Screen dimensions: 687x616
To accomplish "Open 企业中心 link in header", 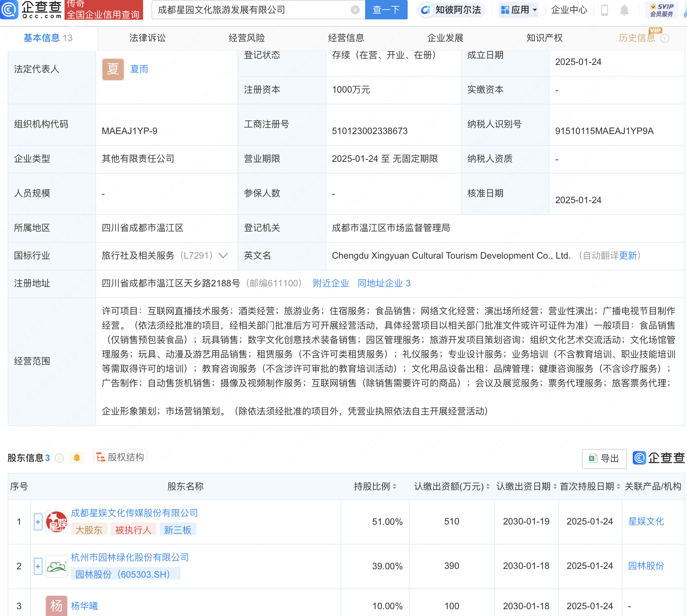I will coord(569,10).
